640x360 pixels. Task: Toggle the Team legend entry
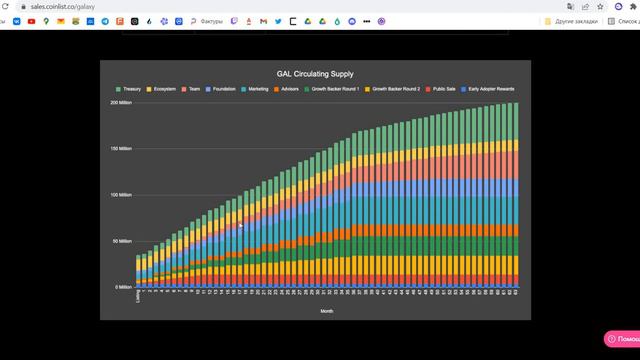tap(191, 89)
